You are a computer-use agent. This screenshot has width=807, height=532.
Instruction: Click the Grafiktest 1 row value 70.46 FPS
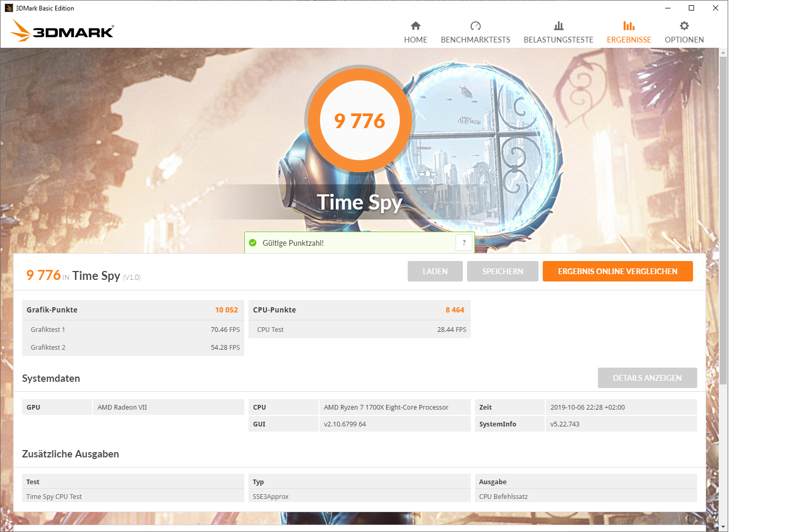click(x=225, y=329)
